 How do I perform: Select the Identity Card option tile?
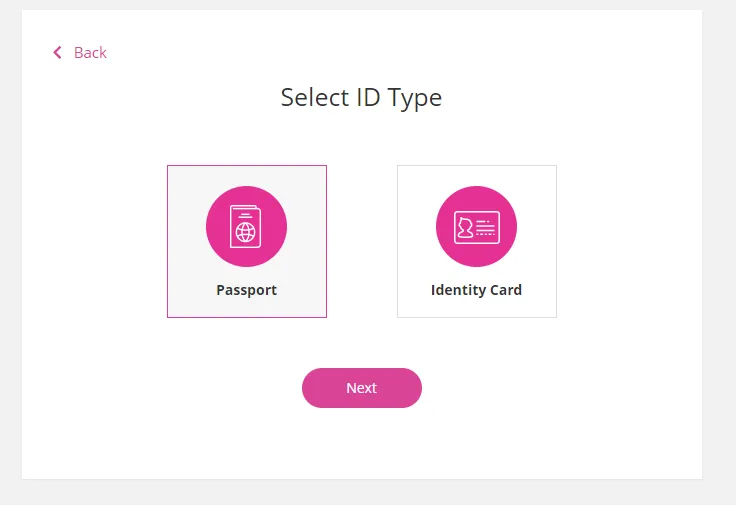pyautogui.click(x=477, y=241)
